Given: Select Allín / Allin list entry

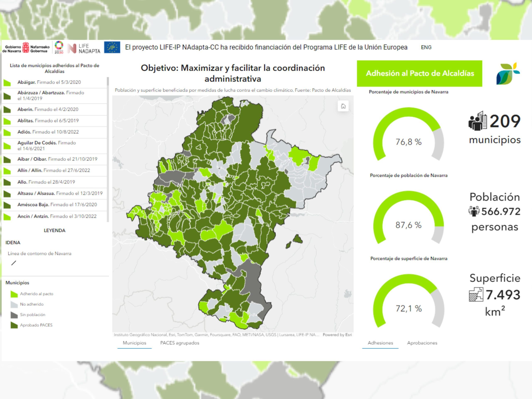Looking at the screenshot, I should (54, 171).
